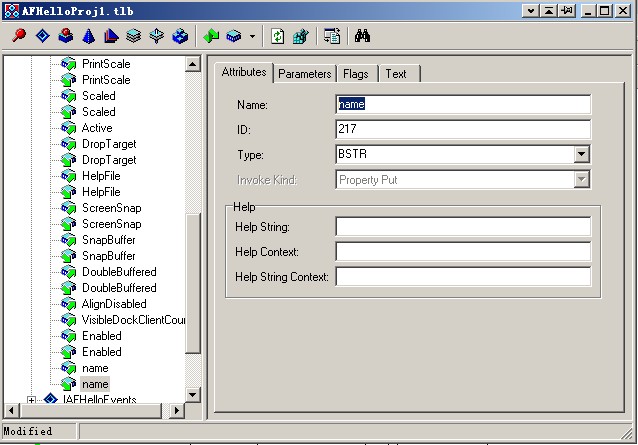This screenshot has width=638, height=445.
Task: Open the New Property dropdown arrow
Action: coord(253,36)
